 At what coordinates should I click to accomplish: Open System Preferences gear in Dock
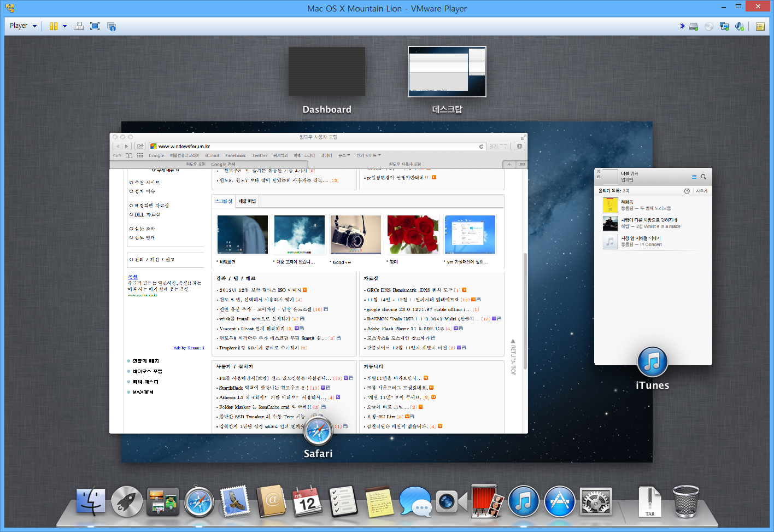pyautogui.click(x=596, y=501)
